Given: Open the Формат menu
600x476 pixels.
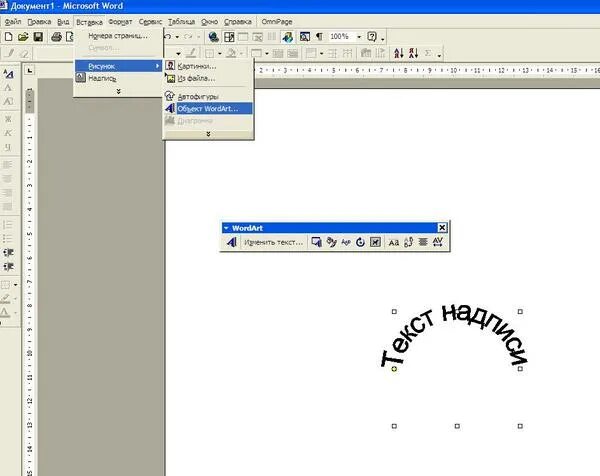Looking at the screenshot, I should (x=120, y=22).
